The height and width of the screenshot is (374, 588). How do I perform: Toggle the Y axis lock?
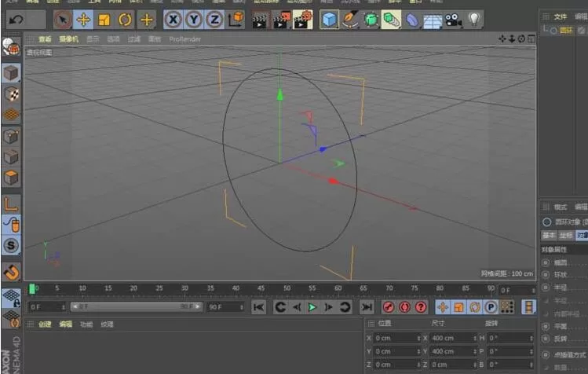[193, 20]
